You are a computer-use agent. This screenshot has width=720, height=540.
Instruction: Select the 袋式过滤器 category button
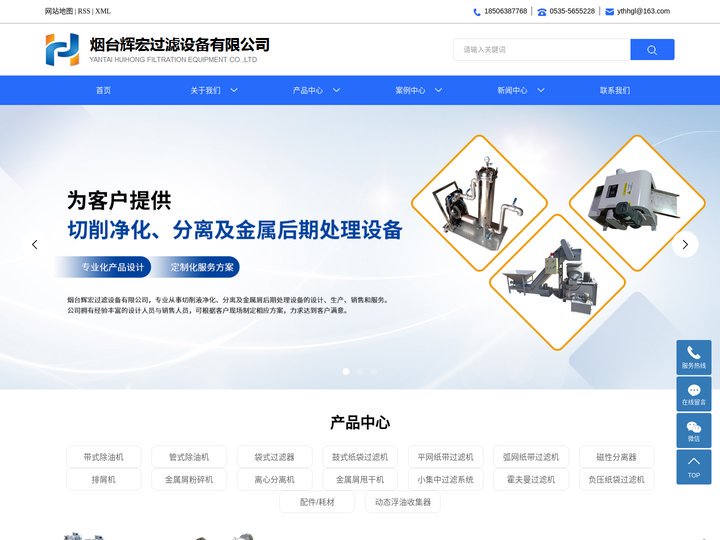pyautogui.click(x=274, y=457)
